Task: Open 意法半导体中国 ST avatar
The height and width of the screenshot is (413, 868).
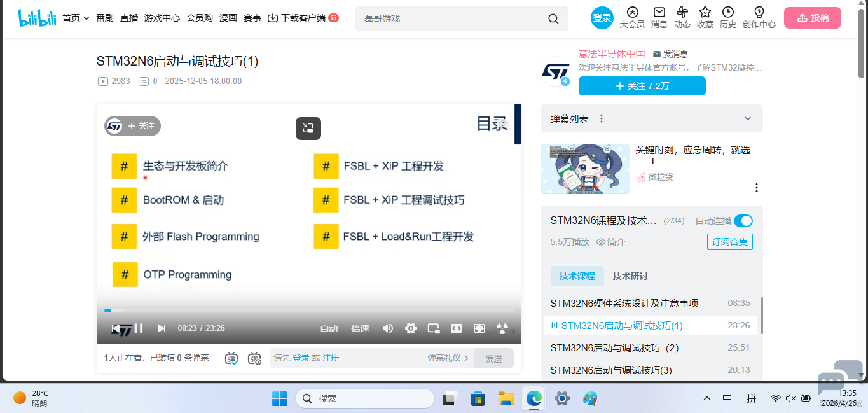Action: (x=556, y=73)
